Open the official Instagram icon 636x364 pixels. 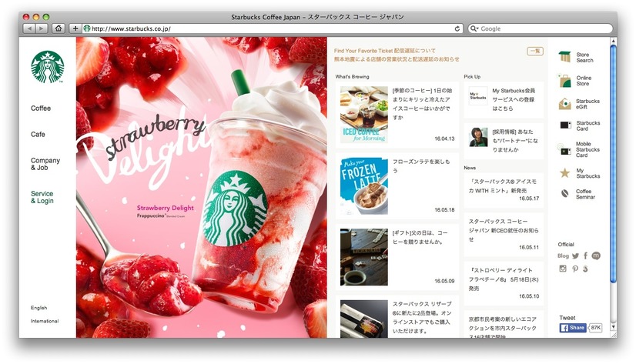(563, 269)
